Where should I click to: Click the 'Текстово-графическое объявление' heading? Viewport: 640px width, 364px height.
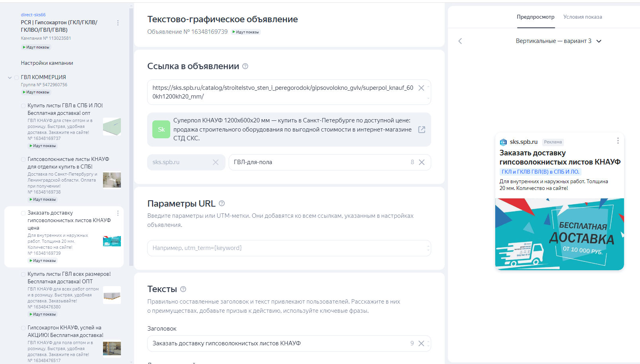click(x=222, y=19)
